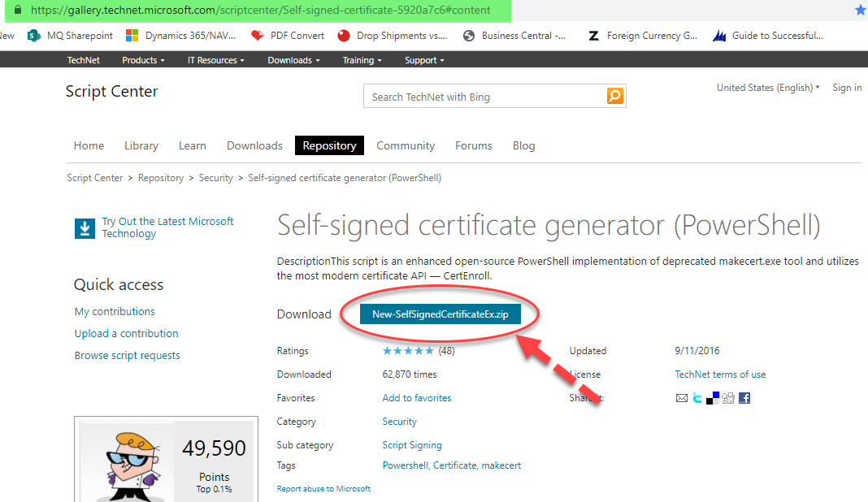Click Sign in link
The width and height of the screenshot is (868, 502).
click(847, 88)
